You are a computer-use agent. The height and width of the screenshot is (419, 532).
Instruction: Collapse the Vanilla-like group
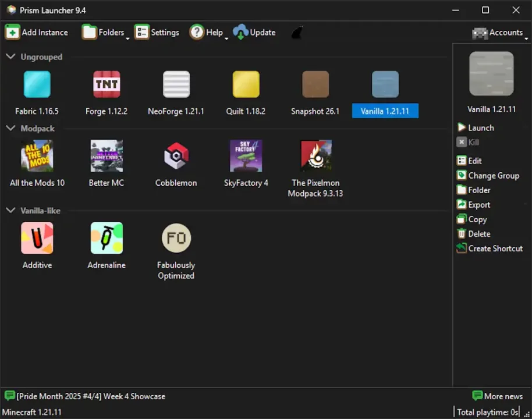point(10,211)
